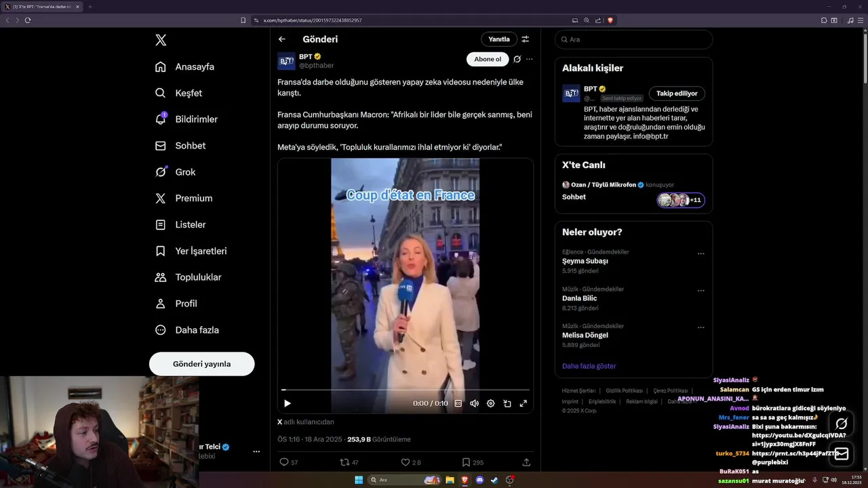Open more options for Şeyma Subaşı trend
The height and width of the screenshot is (488, 868).
pos(701,253)
